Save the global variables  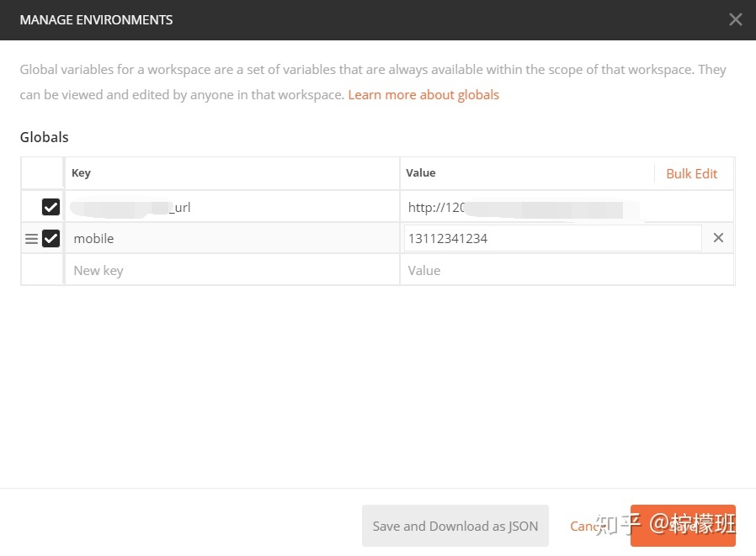click(x=683, y=526)
